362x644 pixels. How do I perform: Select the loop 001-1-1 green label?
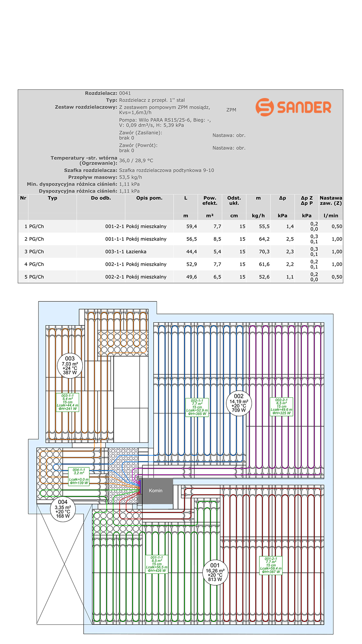coord(157,564)
